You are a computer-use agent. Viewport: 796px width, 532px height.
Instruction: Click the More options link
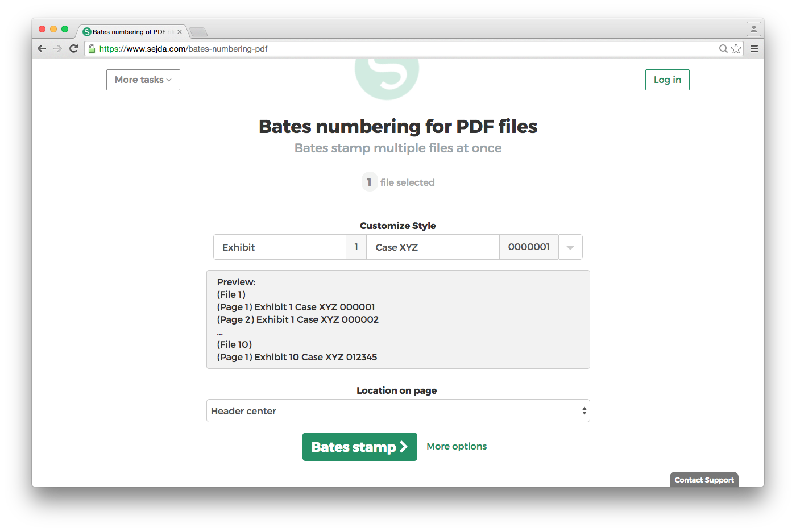(x=457, y=447)
